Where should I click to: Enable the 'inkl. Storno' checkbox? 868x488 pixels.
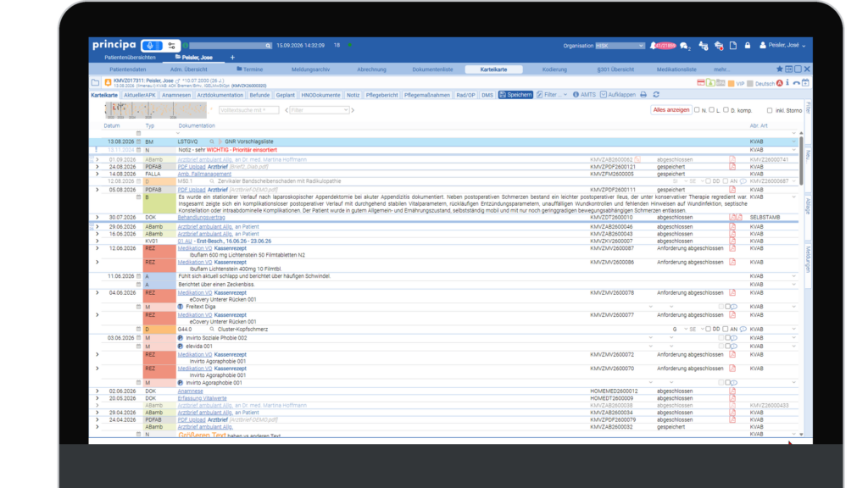tap(770, 111)
